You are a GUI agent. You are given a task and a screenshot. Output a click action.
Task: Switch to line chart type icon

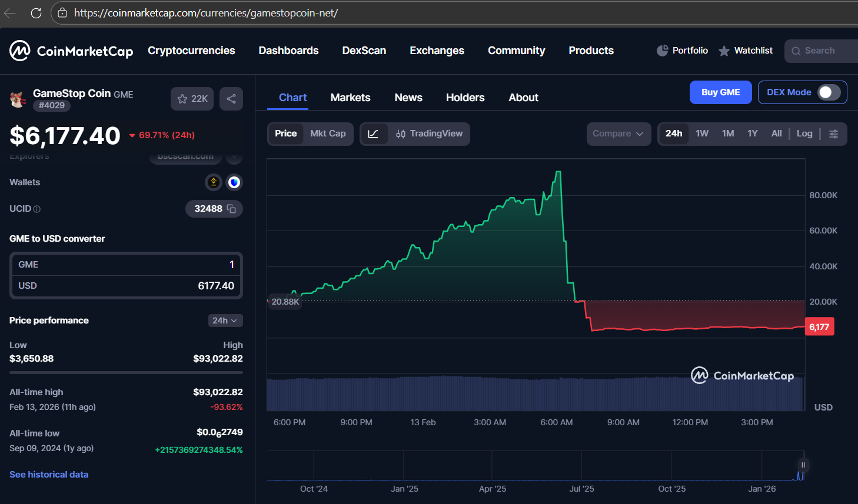tap(373, 134)
